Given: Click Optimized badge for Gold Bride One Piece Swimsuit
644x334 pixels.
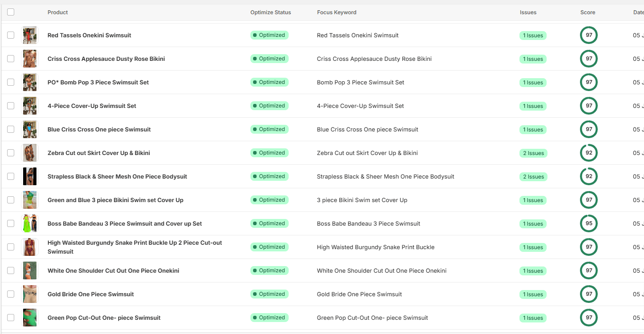Looking at the screenshot, I should click(x=270, y=294).
